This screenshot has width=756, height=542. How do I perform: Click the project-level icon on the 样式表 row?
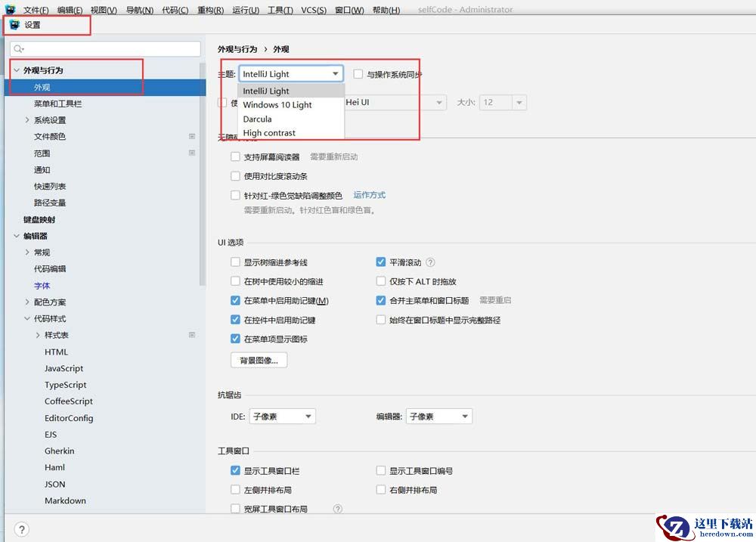click(192, 335)
